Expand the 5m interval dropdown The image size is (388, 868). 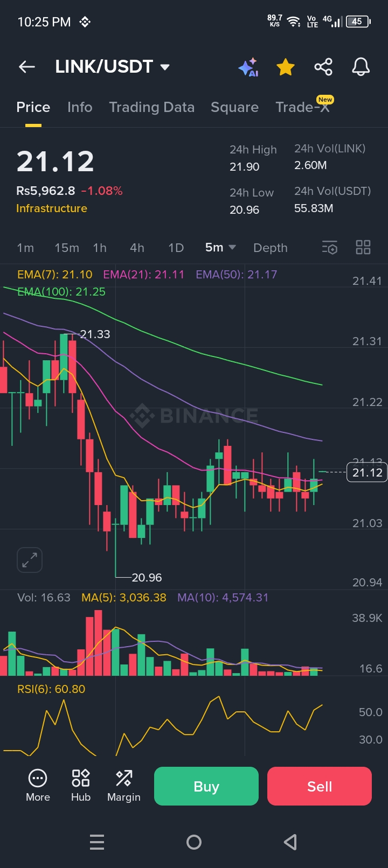(220, 247)
